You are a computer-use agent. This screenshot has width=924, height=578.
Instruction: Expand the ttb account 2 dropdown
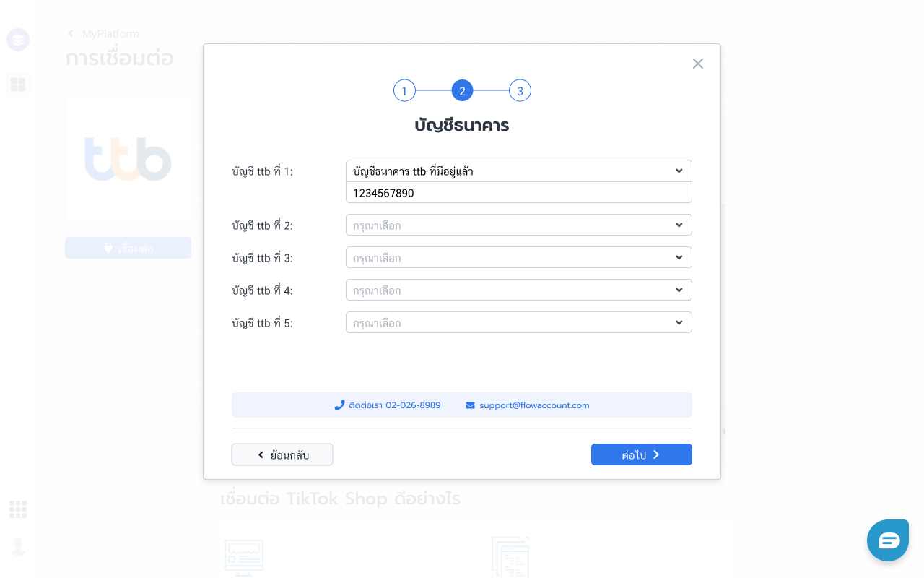pyautogui.click(x=518, y=225)
